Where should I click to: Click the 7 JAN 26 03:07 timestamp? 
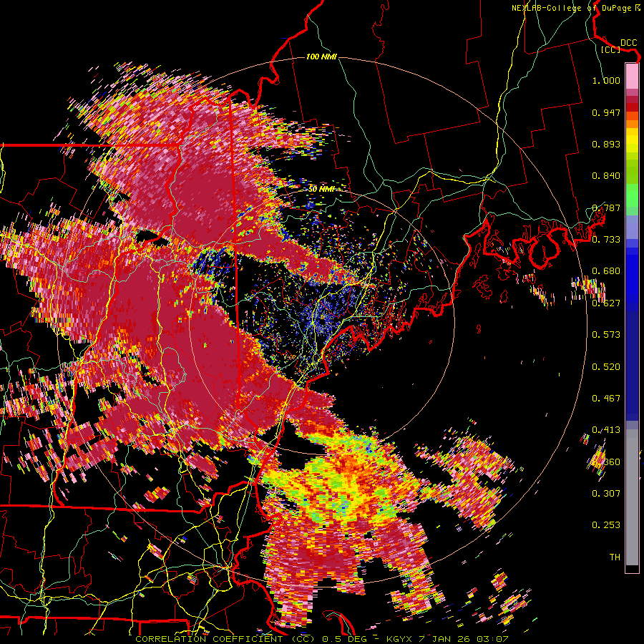[464, 639]
